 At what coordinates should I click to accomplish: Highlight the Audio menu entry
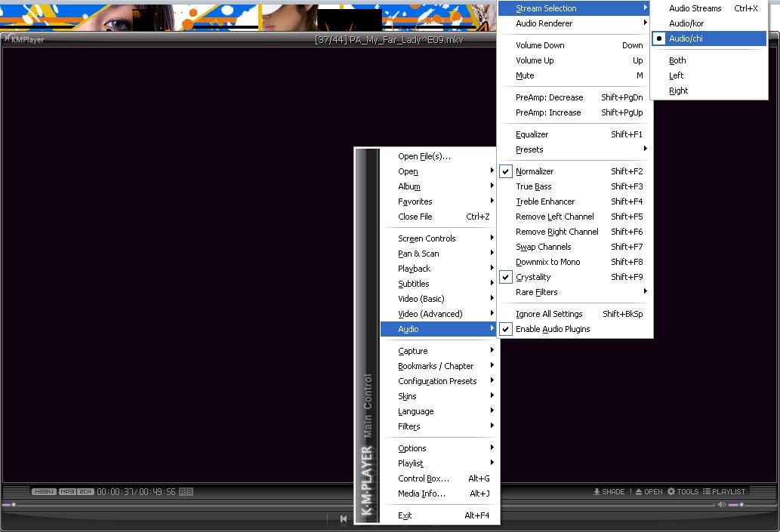[438, 329]
